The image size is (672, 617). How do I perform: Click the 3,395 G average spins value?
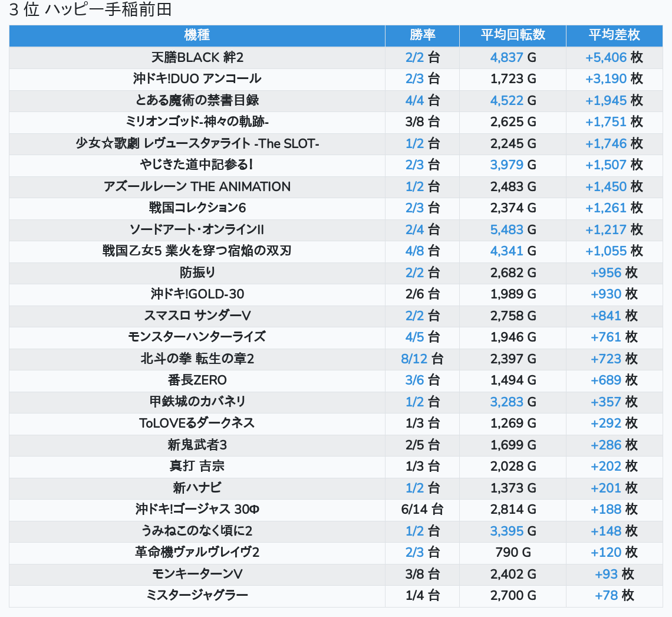tap(513, 531)
